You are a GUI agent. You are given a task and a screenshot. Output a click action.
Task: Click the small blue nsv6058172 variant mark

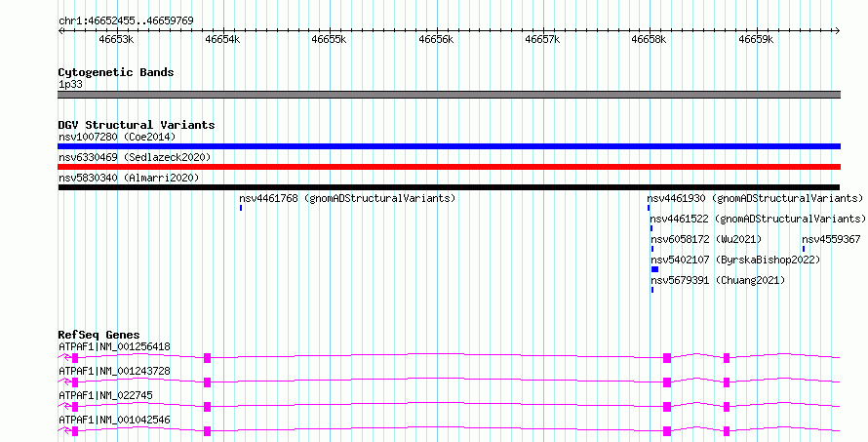pyautogui.click(x=652, y=249)
